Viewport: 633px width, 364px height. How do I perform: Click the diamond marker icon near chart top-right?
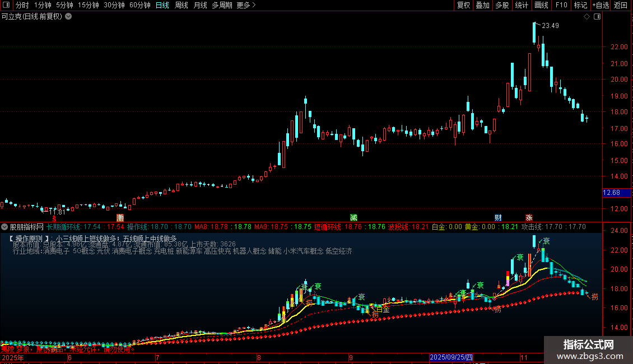coord(587,17)
